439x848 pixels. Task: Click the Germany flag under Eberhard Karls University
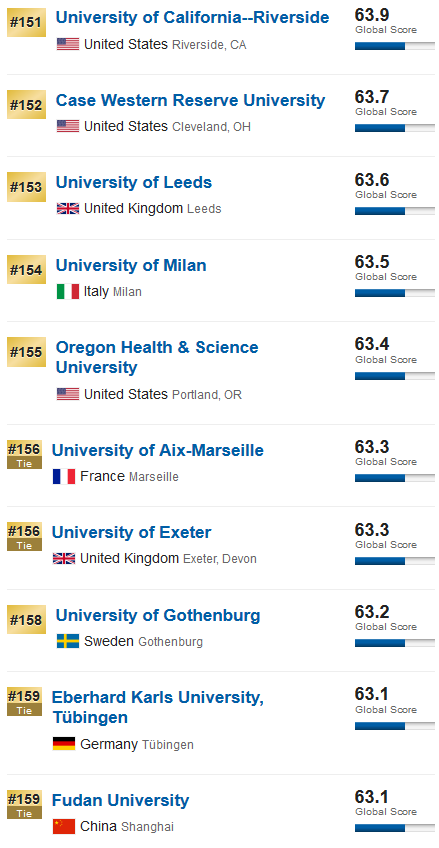64,744
